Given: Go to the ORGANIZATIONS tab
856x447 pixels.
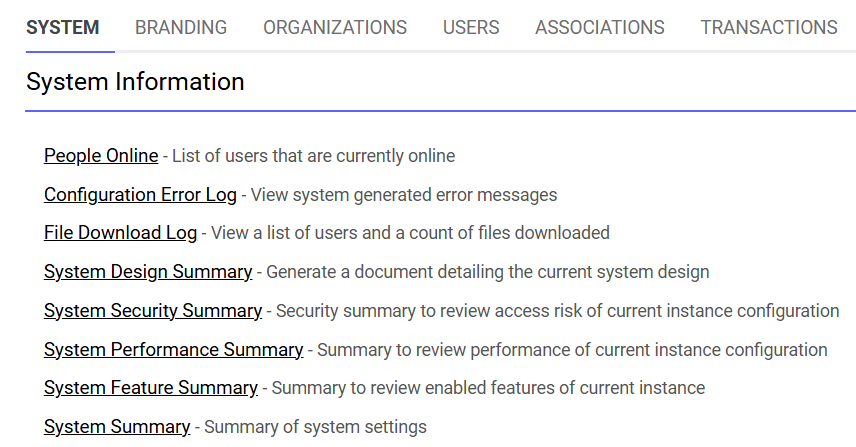Looking at the screenshot, I should [335, 27].
